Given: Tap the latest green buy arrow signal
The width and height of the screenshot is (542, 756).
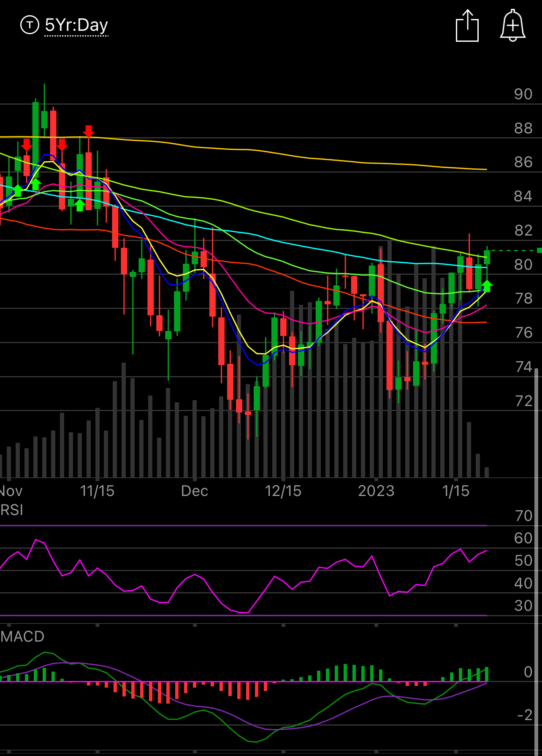Looking at the screenshot, I should click(x=487, y=286).
